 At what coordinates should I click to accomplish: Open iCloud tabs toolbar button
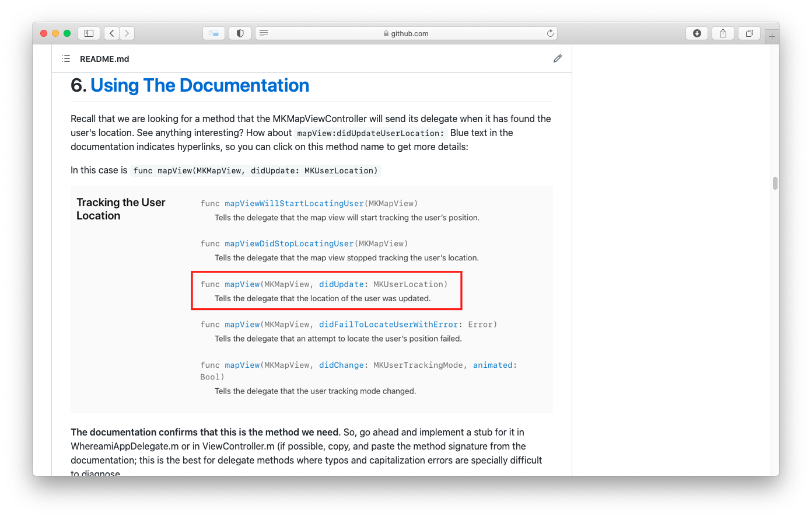214,33
